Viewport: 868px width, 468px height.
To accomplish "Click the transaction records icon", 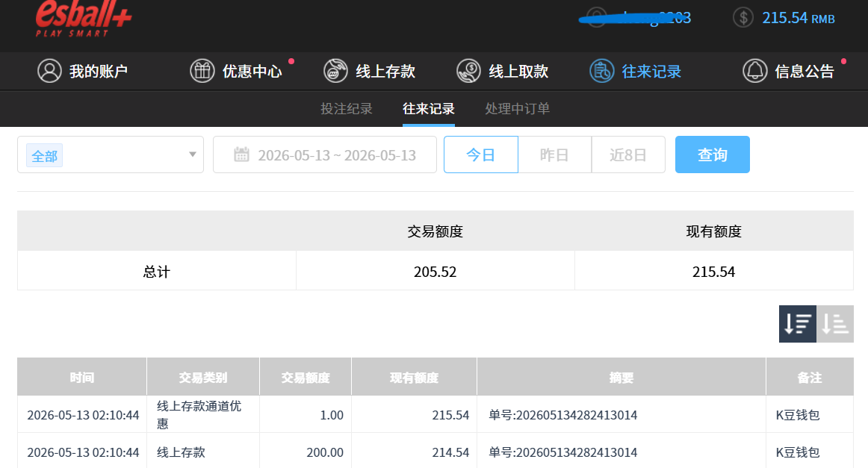I will point(602,71).
